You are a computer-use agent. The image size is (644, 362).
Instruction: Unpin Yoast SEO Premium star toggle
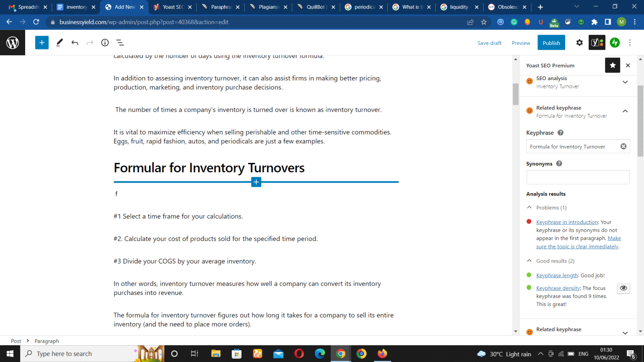point(613,65)
